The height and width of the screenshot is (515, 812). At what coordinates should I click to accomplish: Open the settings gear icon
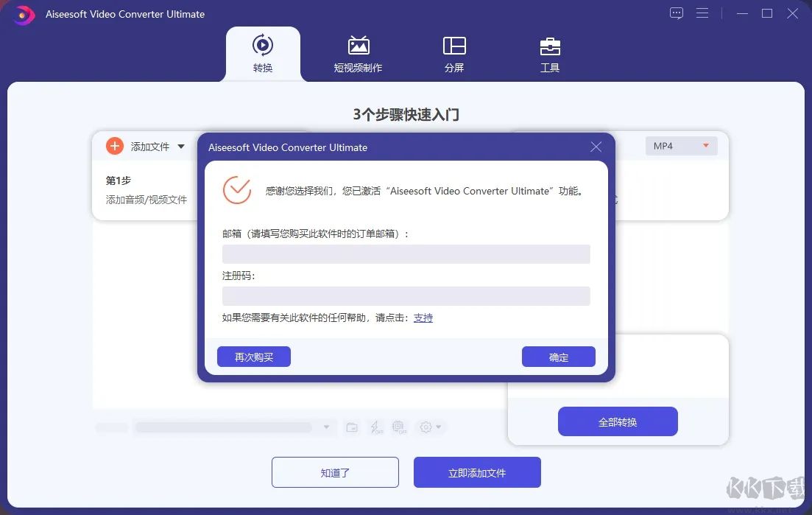(425, 427)
